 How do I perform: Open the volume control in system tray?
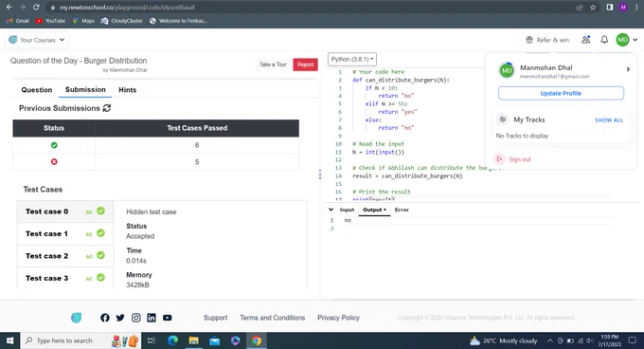point(590,340)
